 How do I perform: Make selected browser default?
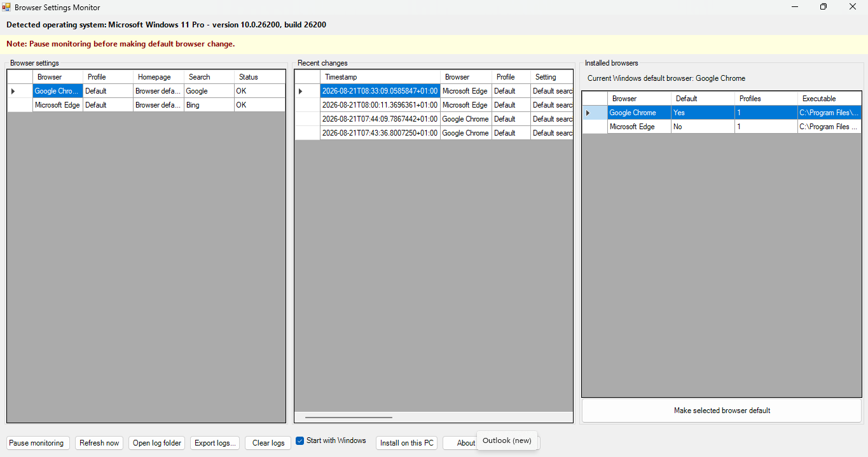(x=722, y=411)
